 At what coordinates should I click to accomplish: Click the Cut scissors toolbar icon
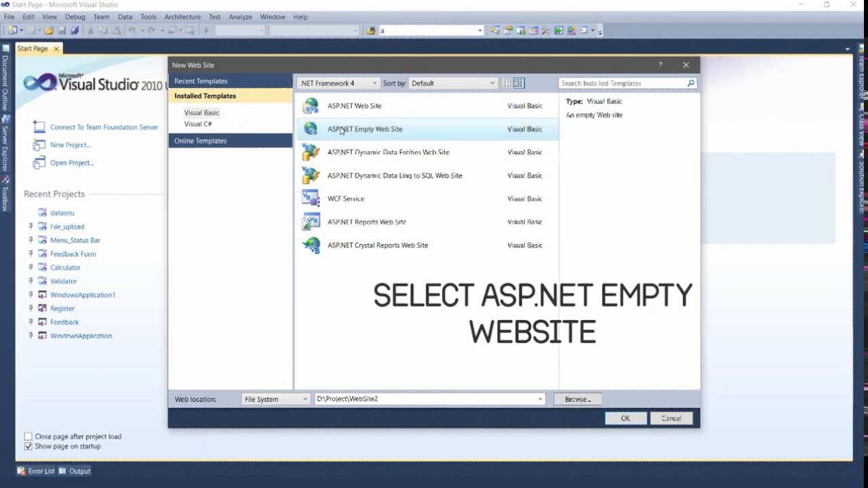click(90, 30)
